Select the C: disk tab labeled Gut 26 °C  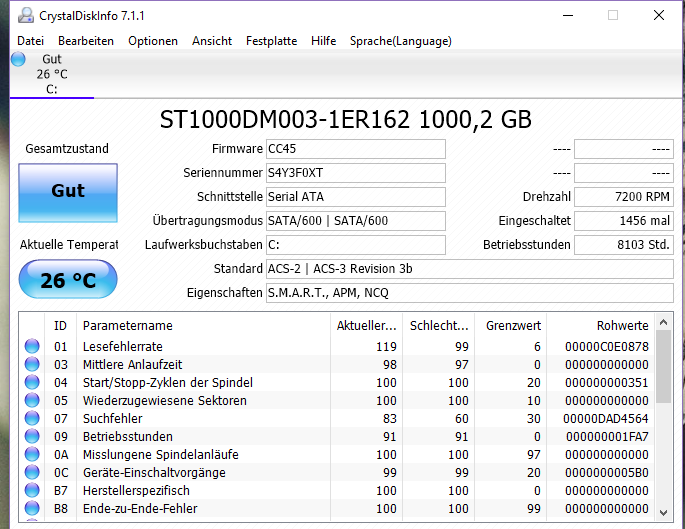click(52, 74)
